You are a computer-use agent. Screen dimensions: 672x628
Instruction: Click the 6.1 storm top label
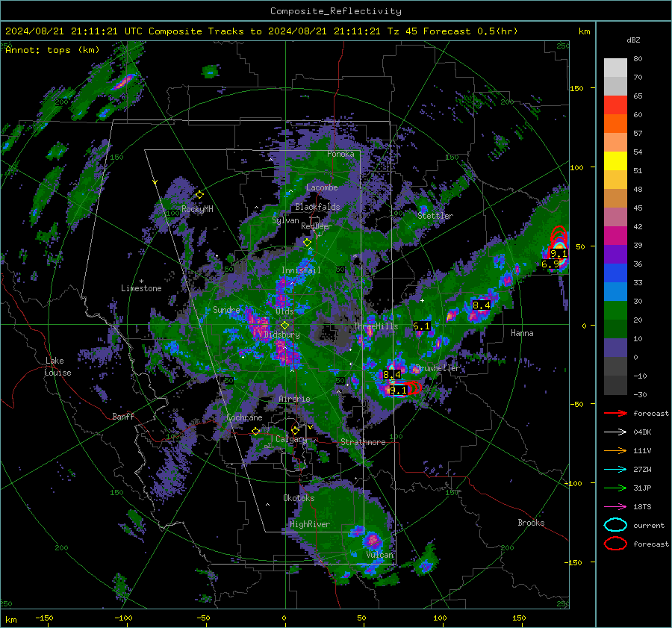coord(421,326)
